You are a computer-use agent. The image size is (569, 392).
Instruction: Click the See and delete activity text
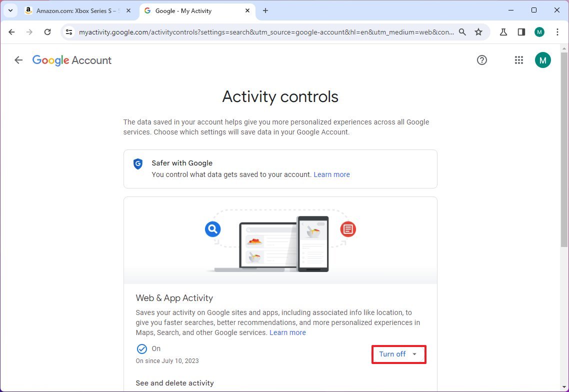click(x=174, y=383)
